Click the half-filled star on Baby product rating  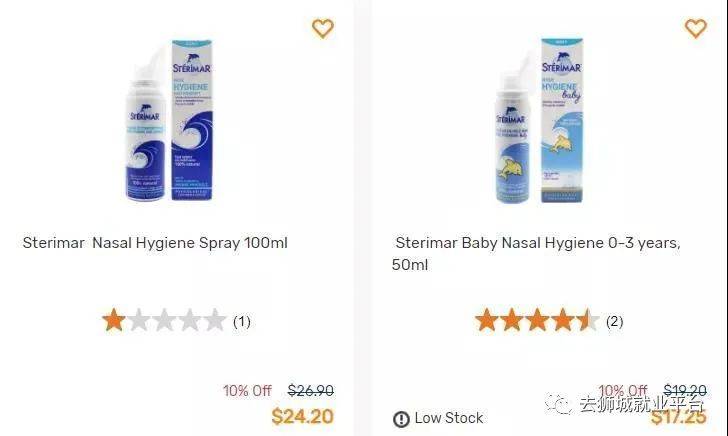pos(588,321)
